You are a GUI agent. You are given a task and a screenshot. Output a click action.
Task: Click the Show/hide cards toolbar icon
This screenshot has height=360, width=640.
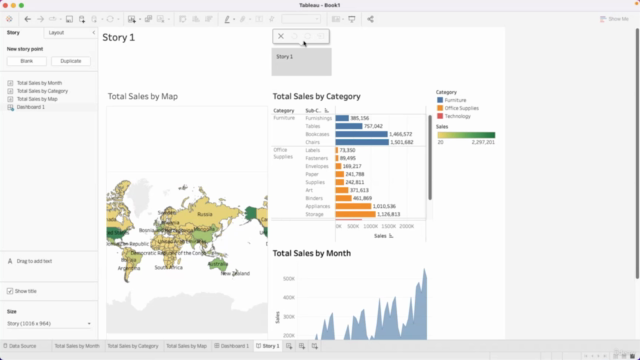tap(336, 19)
